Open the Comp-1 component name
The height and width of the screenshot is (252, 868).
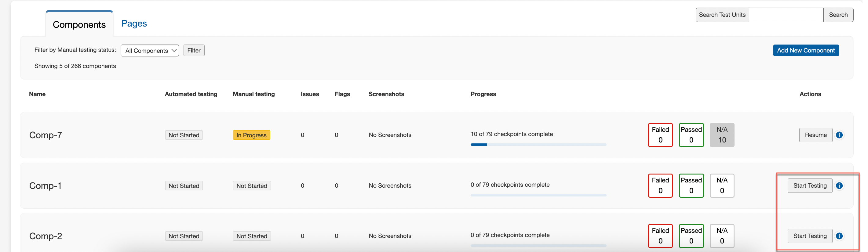point(46,186)
